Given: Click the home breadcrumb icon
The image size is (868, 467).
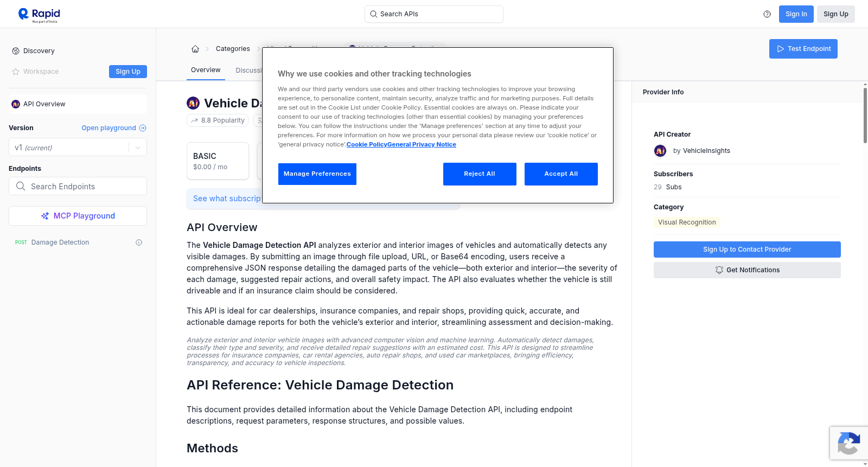Looking at the screenshot, I should point(195,49).
